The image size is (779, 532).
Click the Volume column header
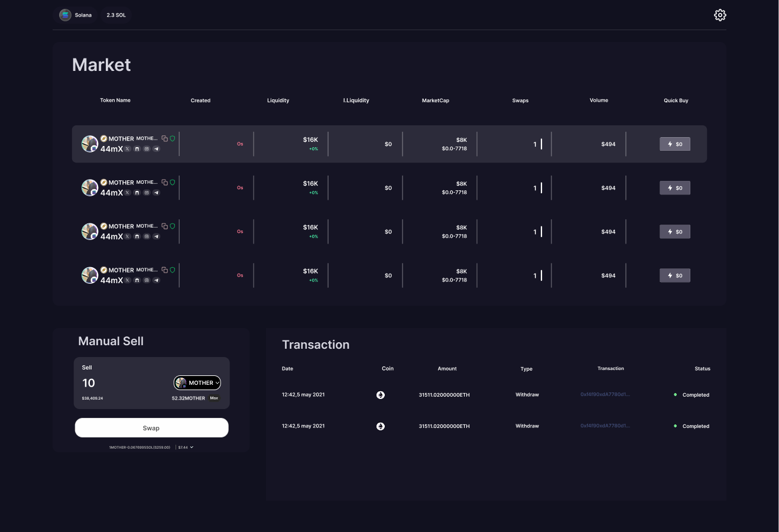(x=599, y=100)
